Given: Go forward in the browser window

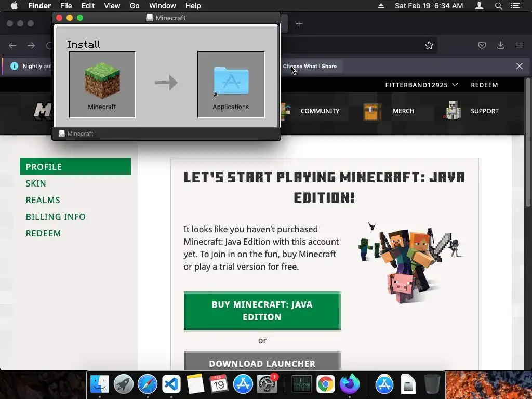Looking at the screenshot, I should (31, 46).
